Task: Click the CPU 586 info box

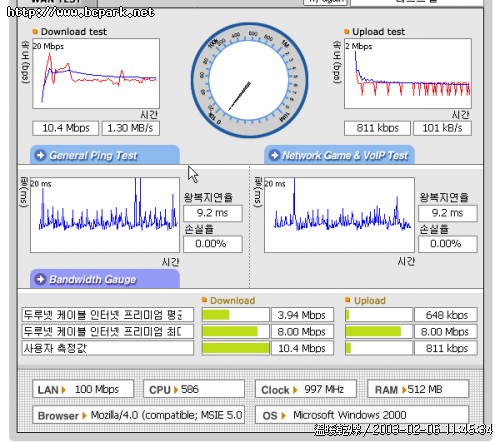Action: [x=194, y=389]
